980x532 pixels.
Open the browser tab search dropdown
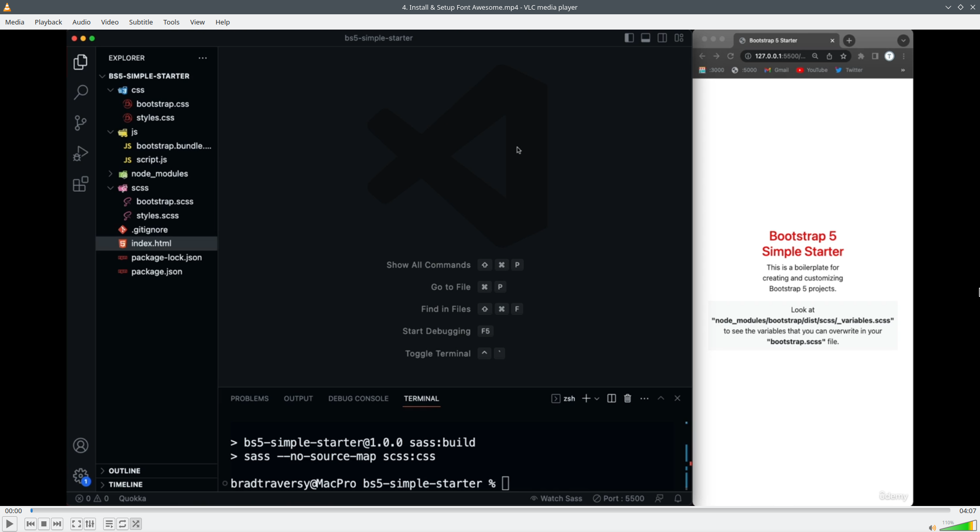903,40
